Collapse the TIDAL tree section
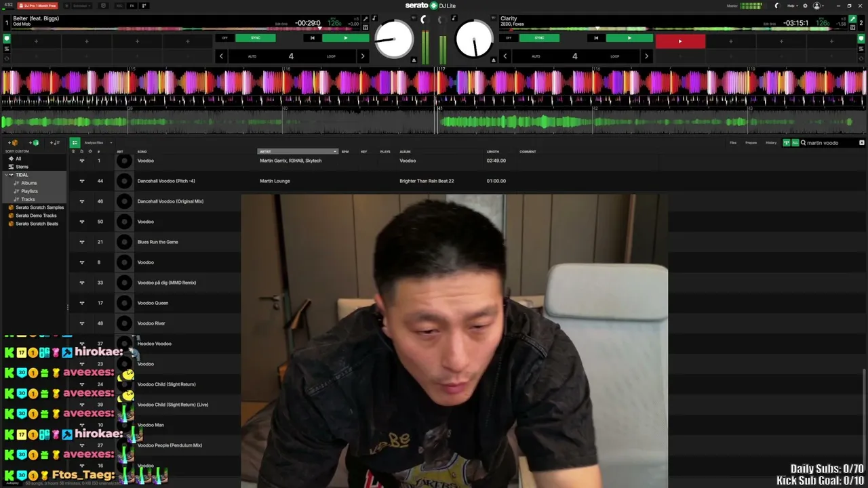Image resolution: width=868 pixels, height=488 pixels. point(5,175)
